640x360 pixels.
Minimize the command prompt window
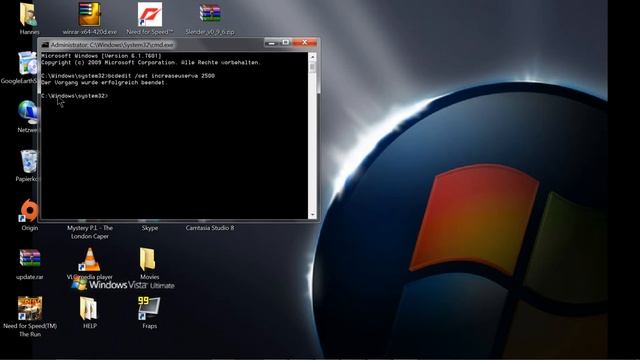pos(271,43)
